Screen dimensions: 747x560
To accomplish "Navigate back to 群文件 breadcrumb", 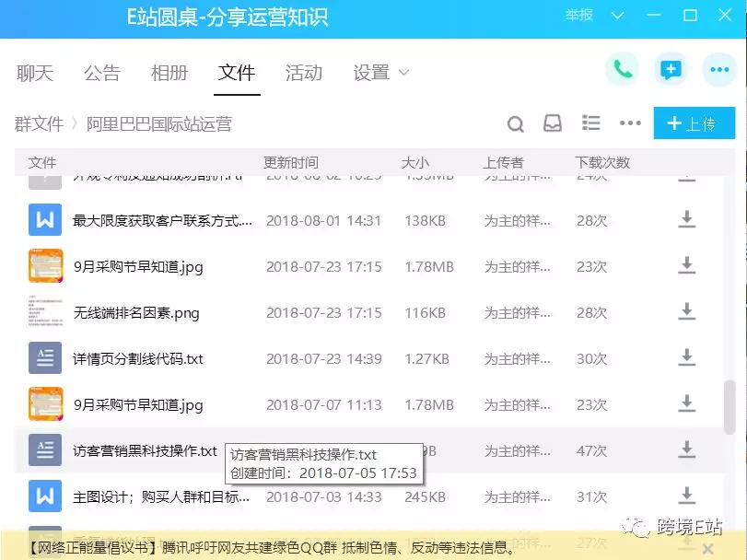I will point(39,123).
